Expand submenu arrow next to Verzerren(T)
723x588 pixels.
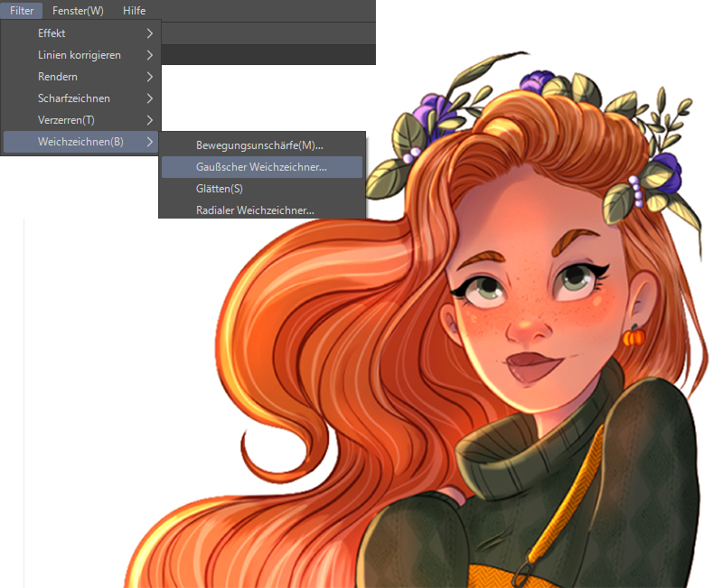click(149, 120)
